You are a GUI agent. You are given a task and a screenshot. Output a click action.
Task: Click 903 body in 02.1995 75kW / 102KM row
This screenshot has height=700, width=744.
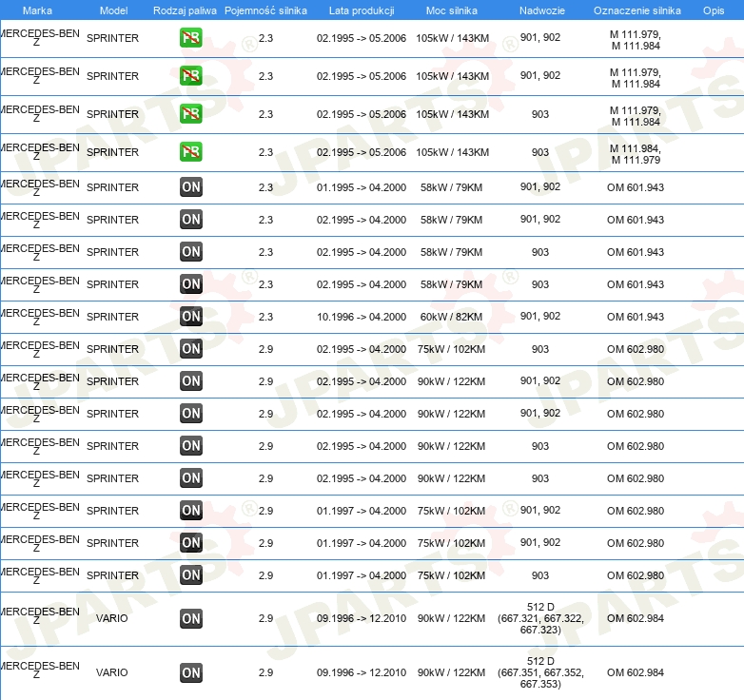pos(540,349)
